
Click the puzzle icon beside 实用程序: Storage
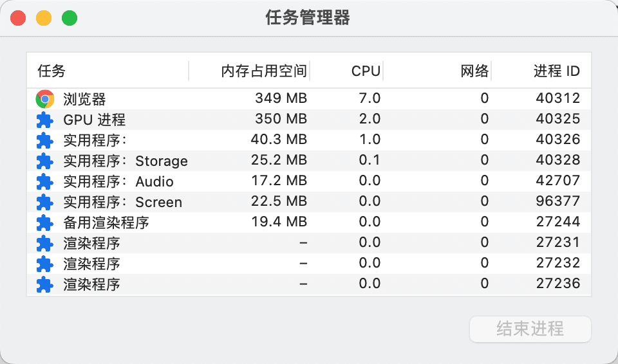click(x=45, y=161)
